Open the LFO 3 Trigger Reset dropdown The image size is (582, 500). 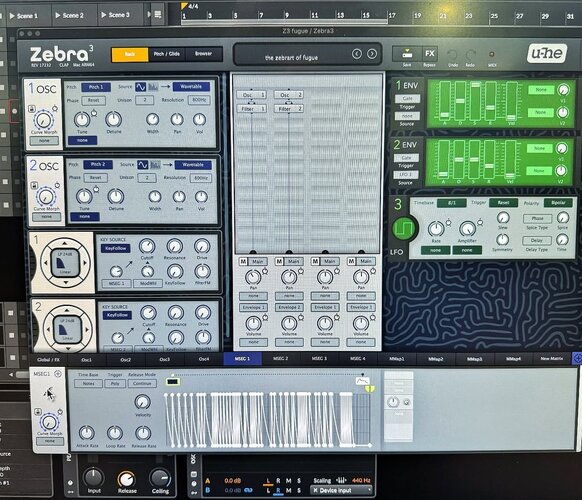[x=503, y=203]
